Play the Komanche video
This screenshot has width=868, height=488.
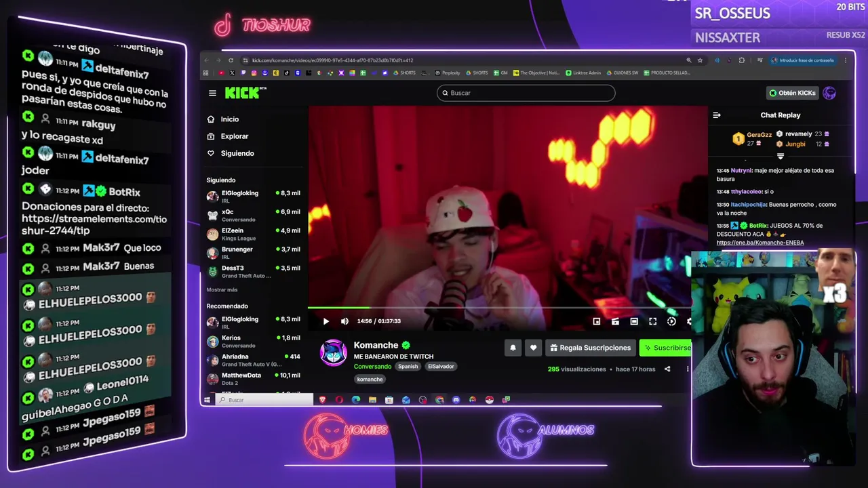point(325,321)
